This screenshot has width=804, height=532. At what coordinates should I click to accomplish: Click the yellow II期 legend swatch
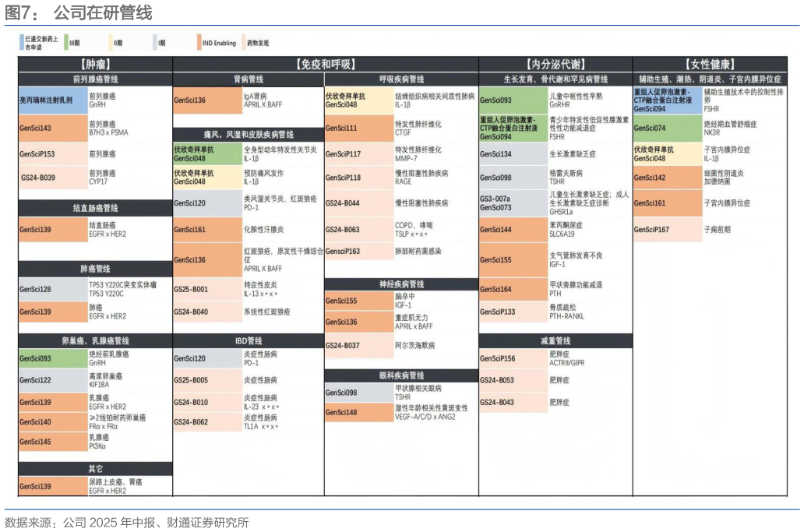(111, 42)
